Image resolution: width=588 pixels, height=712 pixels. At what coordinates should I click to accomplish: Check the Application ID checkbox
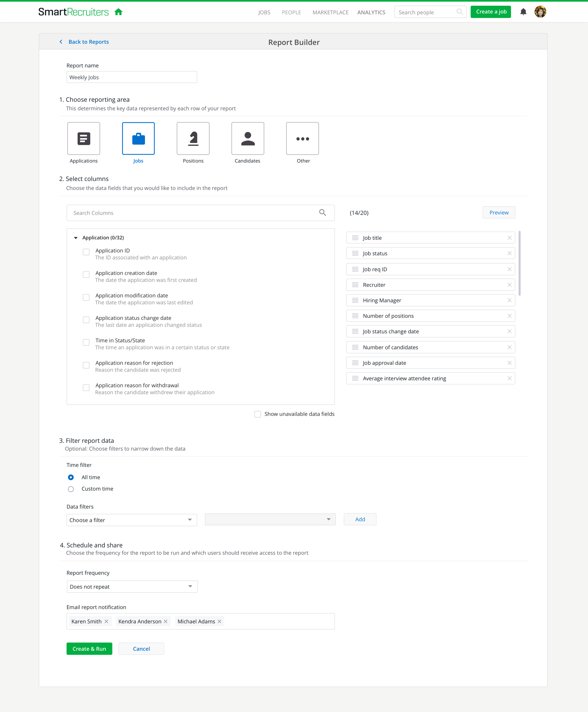pyautogui.click(x=86, y=252)
